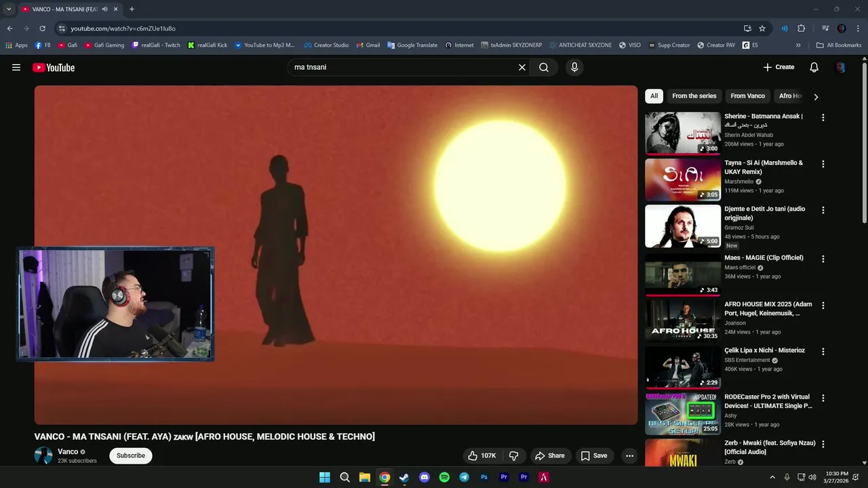Open the Gafi Gaming bookmark

point(104,45)
